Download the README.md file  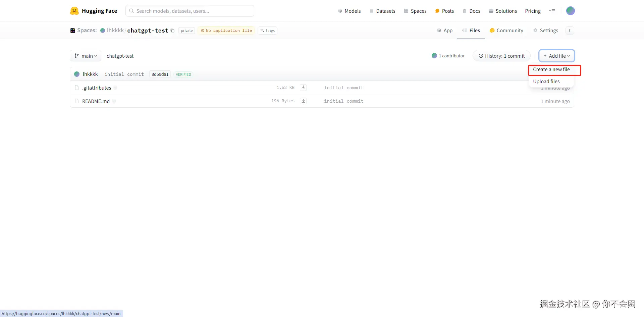303,101
